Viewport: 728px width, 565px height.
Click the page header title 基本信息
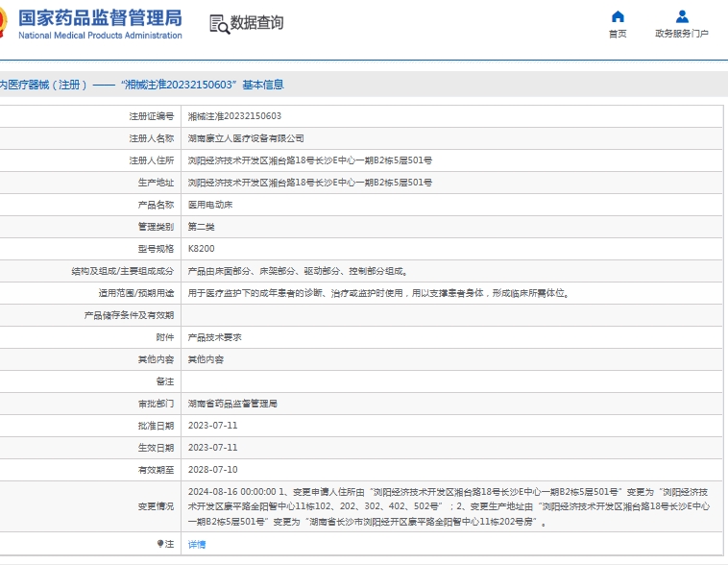263,85
